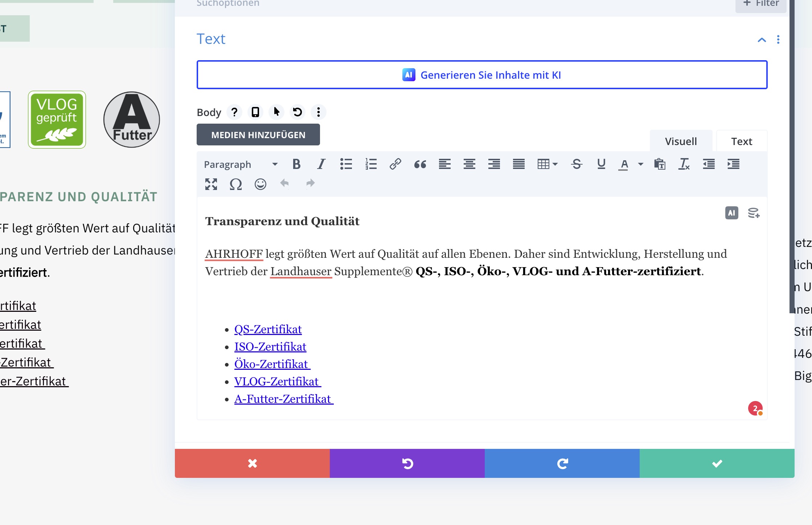Toggle bold formatting in editor toolbar
Viewport: 812px width, 525px height.
(296, 164)
